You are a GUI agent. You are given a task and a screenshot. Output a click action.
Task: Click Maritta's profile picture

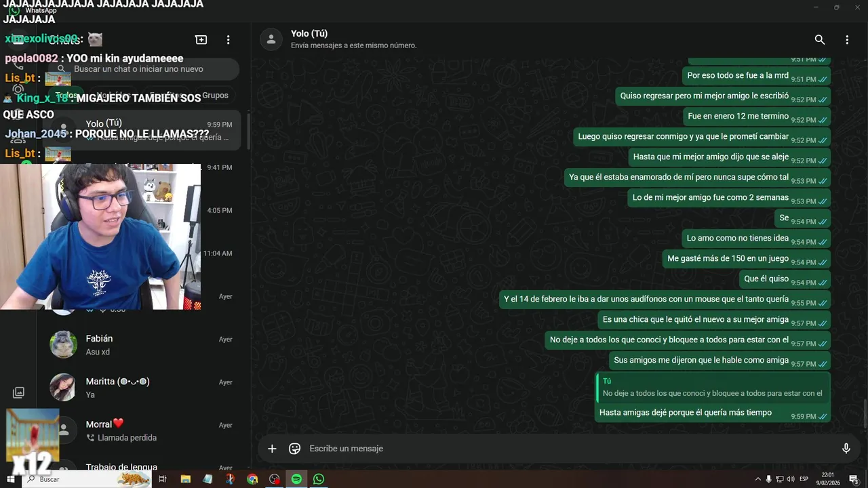tap(63, 387)
